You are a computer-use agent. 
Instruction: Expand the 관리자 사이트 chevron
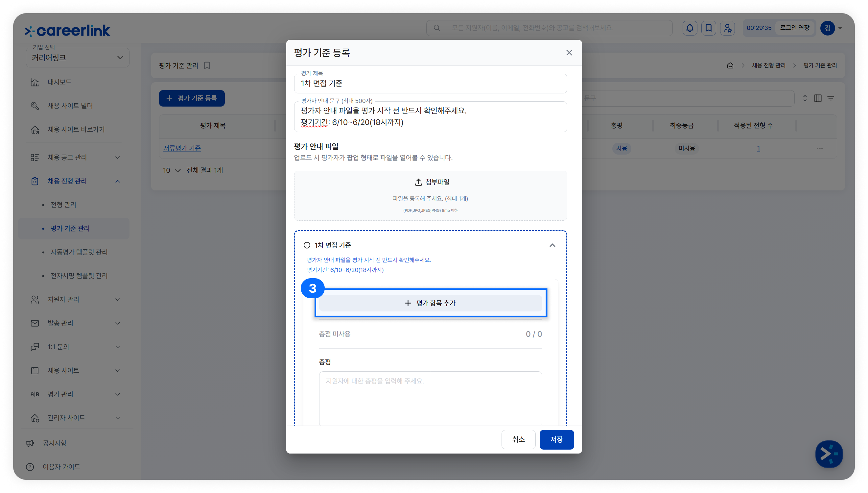point(118,418)
